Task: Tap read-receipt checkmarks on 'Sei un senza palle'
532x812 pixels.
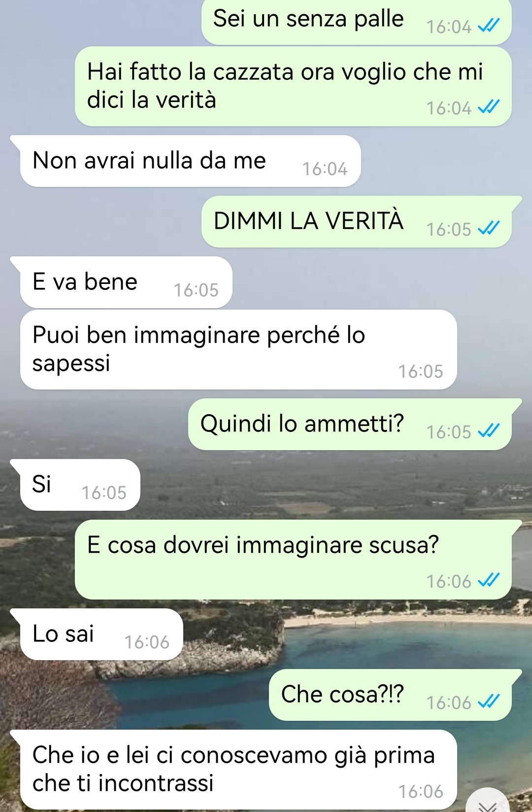Action: click(489, 25)
